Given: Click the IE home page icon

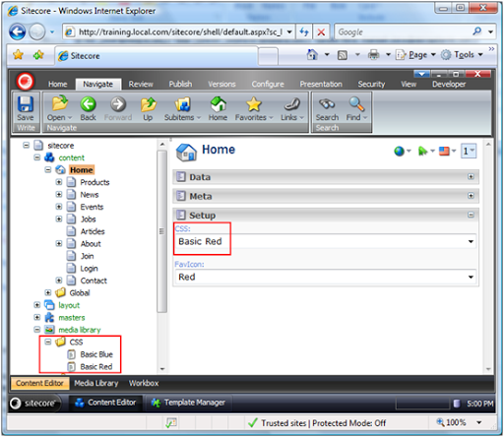Looking at the screenshot, I should (x=312, y=54).
